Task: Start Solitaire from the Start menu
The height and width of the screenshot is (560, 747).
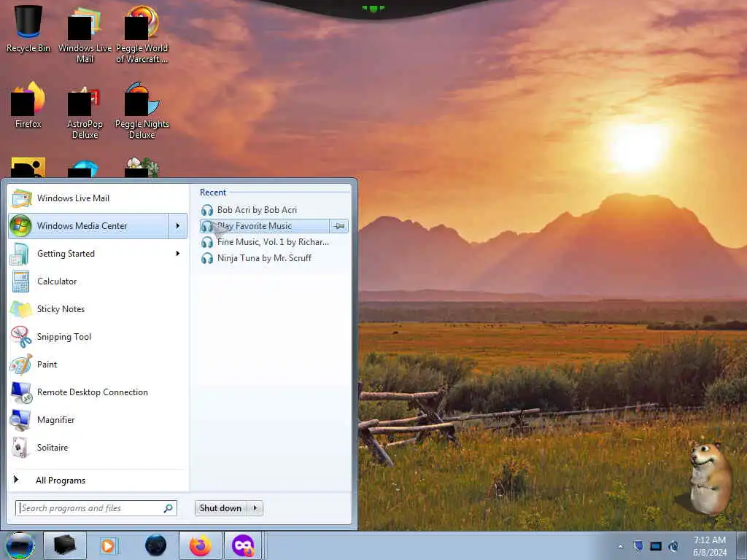Action: click(98, 447)
